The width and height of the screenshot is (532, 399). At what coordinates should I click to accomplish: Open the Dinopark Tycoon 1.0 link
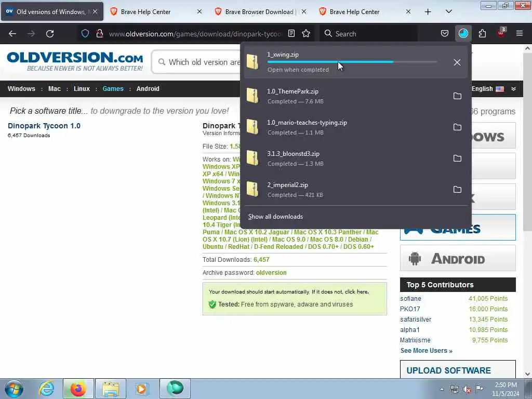(44, 126)
